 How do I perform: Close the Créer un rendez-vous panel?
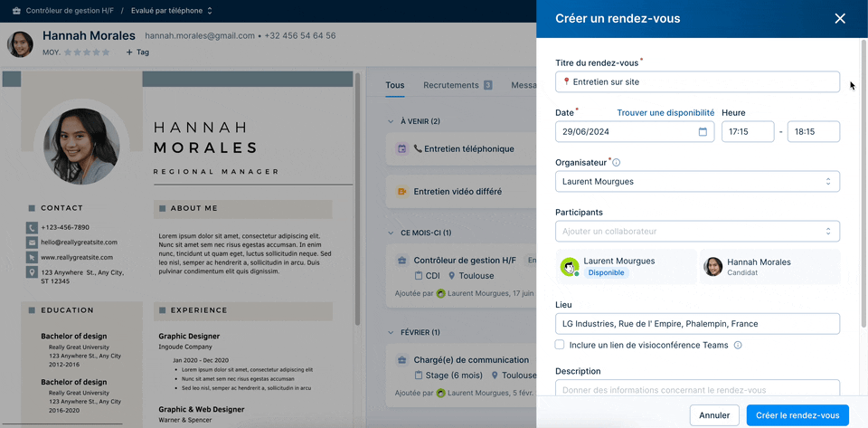(840, 19)
